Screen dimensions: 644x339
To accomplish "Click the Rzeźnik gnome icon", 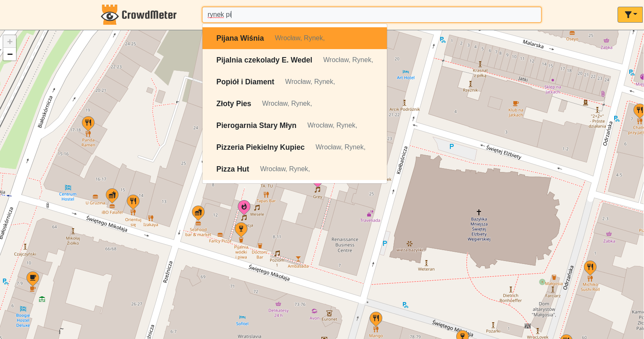I will [471, 84].
